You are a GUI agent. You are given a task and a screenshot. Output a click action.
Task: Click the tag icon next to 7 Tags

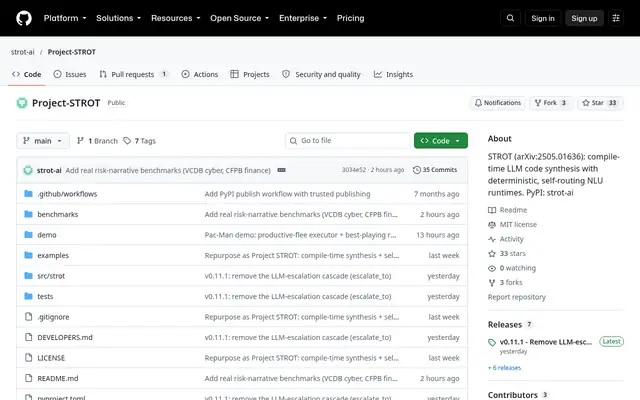coord(127,141)
